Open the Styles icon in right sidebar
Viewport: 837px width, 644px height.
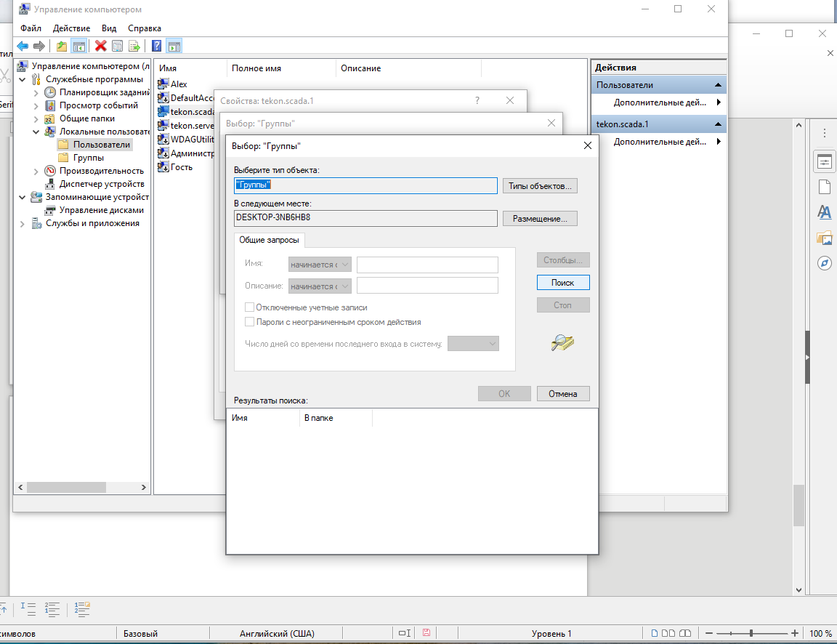[x=824, y=212]
